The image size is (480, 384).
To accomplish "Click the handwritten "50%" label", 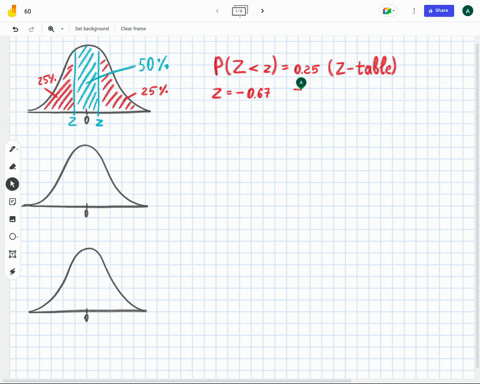I will click(x=153, y=64).
